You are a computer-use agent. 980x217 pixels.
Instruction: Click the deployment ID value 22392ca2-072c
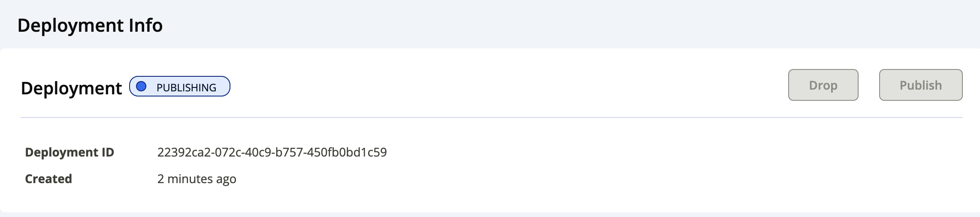272,152
